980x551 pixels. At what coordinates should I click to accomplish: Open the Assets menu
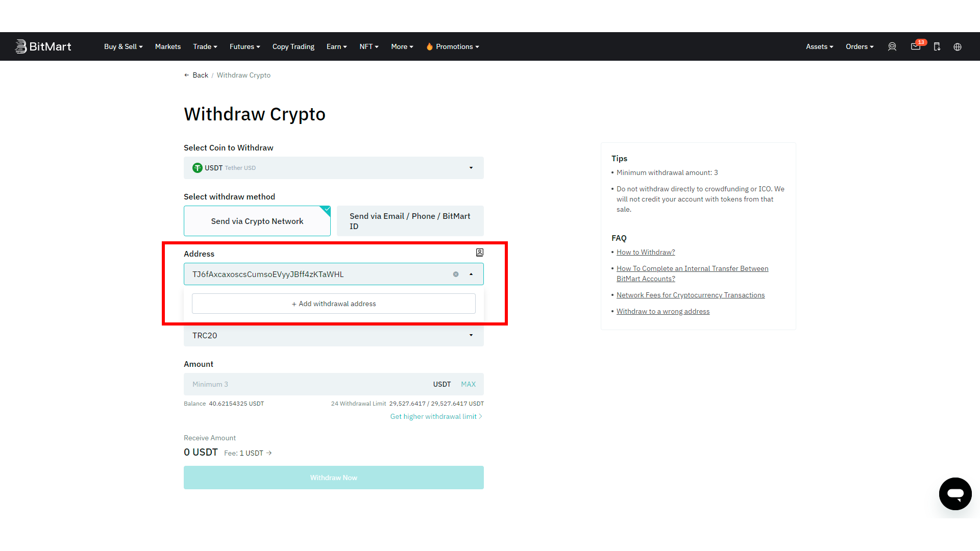[819, 46]
